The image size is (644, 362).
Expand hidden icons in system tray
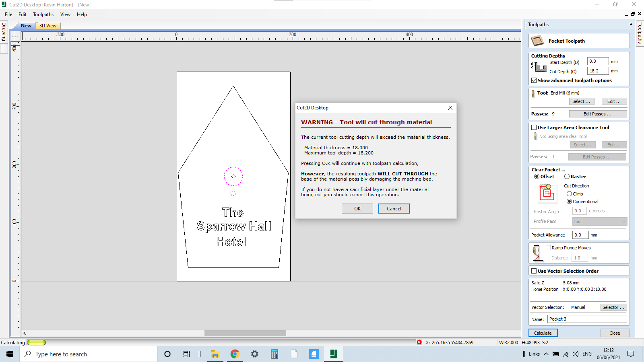coord(546,354)
